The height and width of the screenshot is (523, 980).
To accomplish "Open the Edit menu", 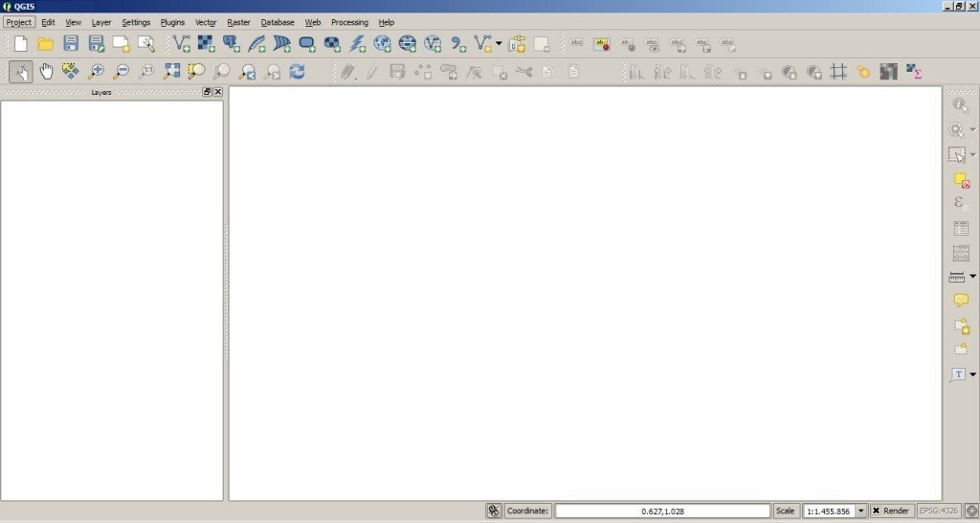I will click(x=48, y=22).
